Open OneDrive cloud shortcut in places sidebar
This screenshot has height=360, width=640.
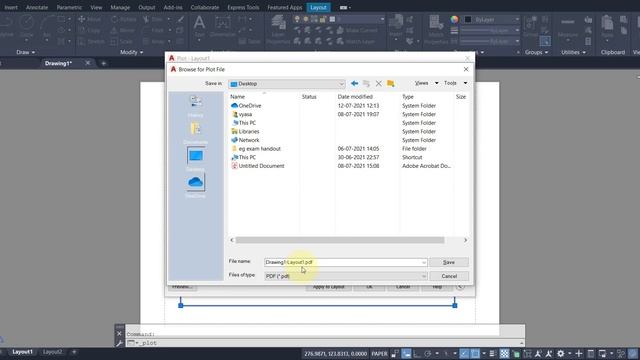[x=196, y=186]
